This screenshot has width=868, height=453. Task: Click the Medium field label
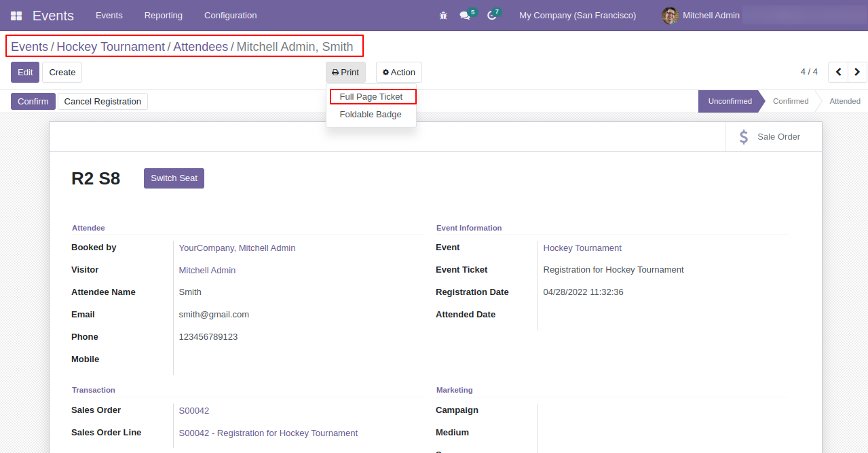(452, 433)
